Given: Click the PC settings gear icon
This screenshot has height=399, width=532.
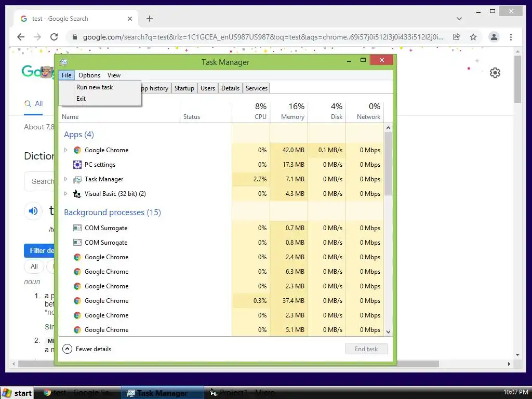Looking at the screenshot, I should 77,165.
